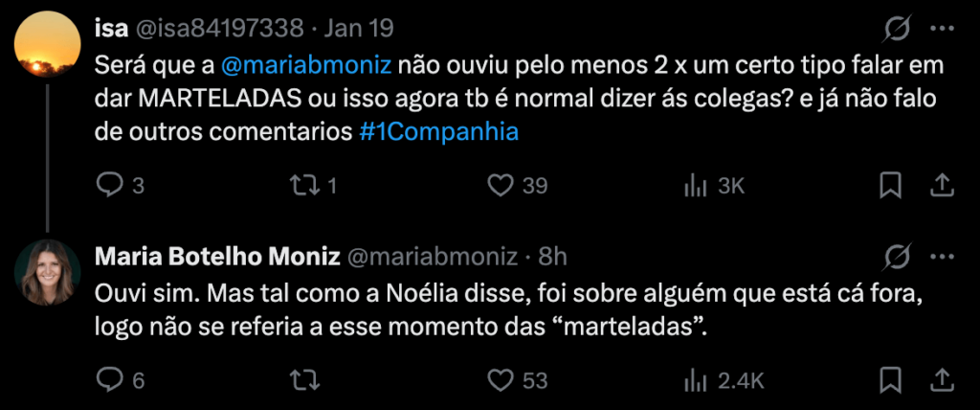View analytics on isa's tweet
Viewport: 980px width, 410px height.
[x=694, y=185]
